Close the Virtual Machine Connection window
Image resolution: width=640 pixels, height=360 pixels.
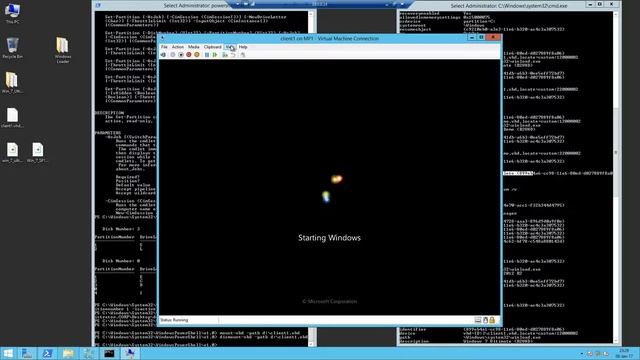point(493,38)
